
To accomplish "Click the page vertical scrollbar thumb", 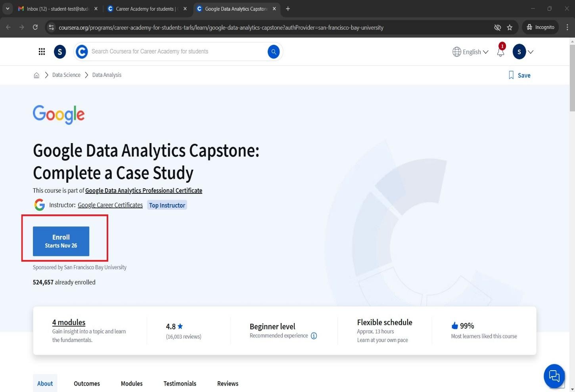I will tap(572, 77).
